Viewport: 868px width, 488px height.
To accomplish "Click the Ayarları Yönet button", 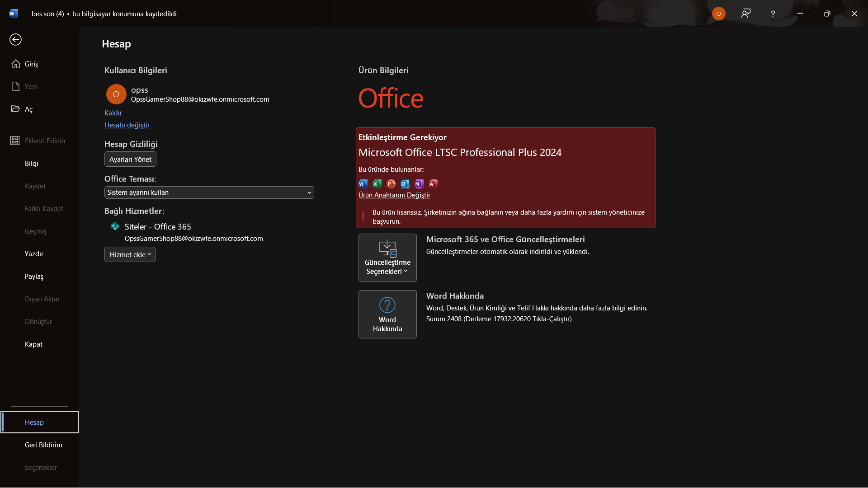I will [130, 160].
